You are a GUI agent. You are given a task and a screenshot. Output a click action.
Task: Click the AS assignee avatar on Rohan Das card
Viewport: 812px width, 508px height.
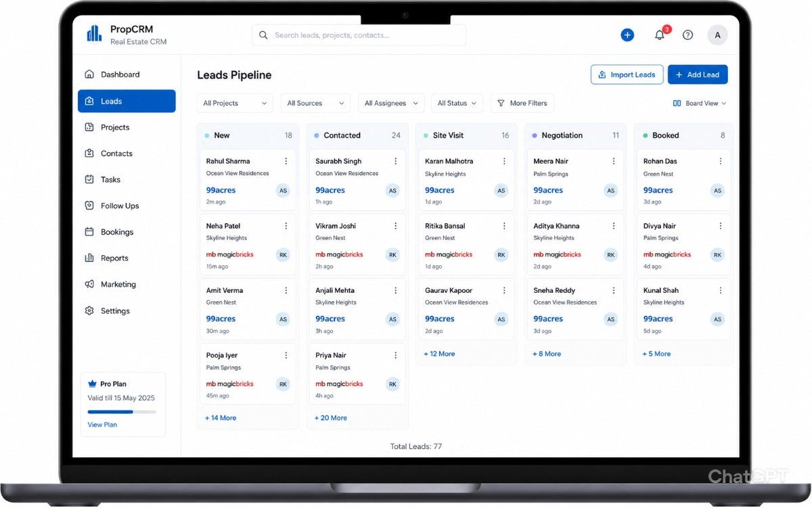click(x=717, y=191)
